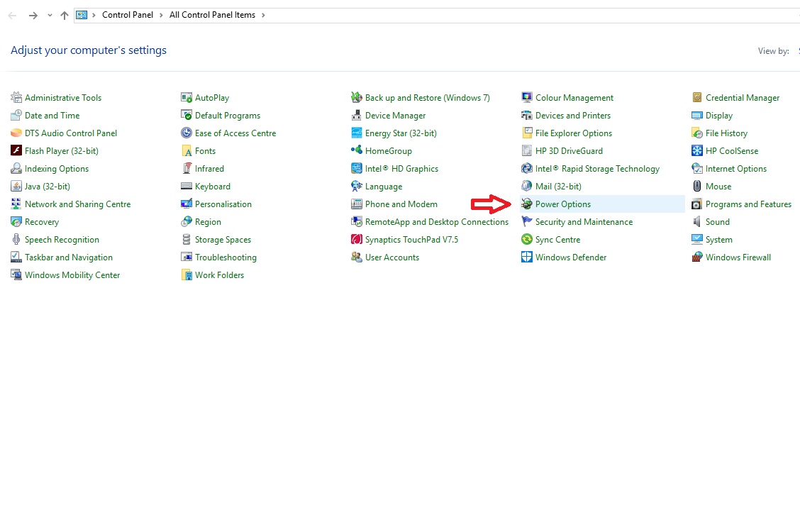Click the Mouse icon
This screenshot has height=532, width=800.
pyautogui.click(x=697, y=186)
